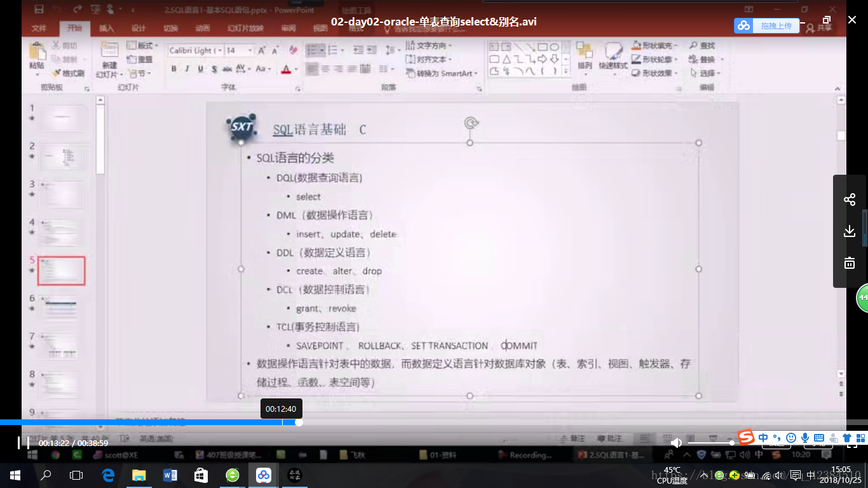Click the video volume slider

point(710,442)
